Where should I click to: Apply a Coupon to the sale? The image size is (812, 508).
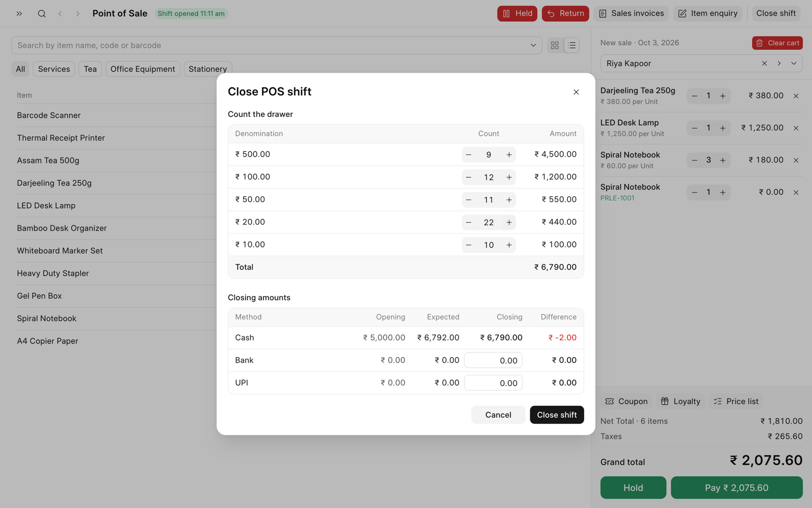pos(627,401)
